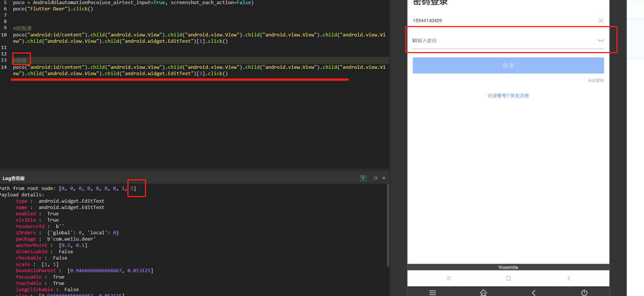
Task: Open the 忘记密码 forgot password link
Action: [596, 80]
